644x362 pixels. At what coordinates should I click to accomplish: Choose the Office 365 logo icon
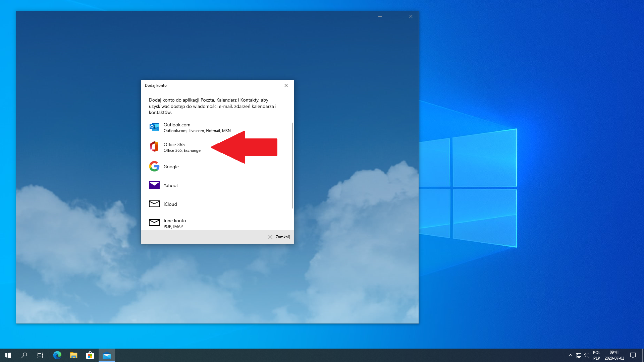click(154, 147)
